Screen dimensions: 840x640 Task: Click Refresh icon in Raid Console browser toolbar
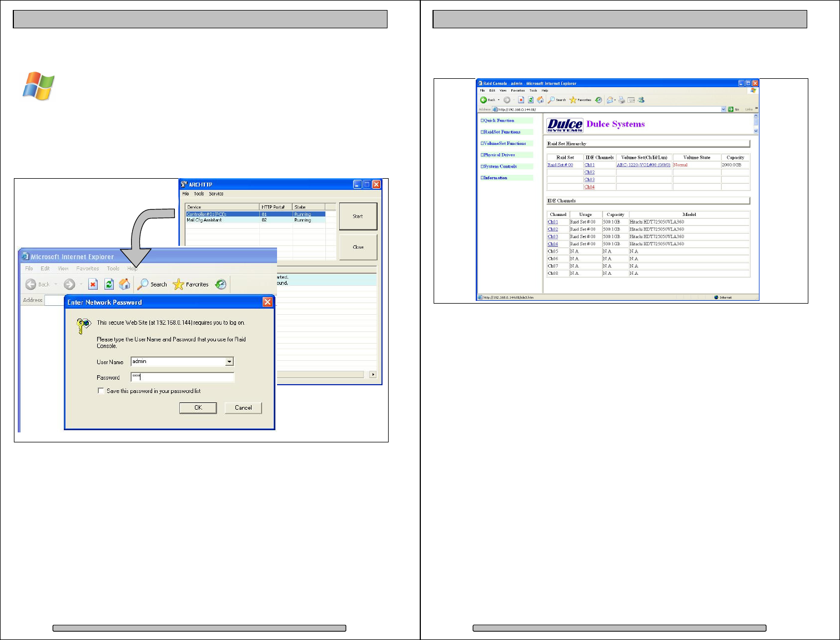point(531,100)
